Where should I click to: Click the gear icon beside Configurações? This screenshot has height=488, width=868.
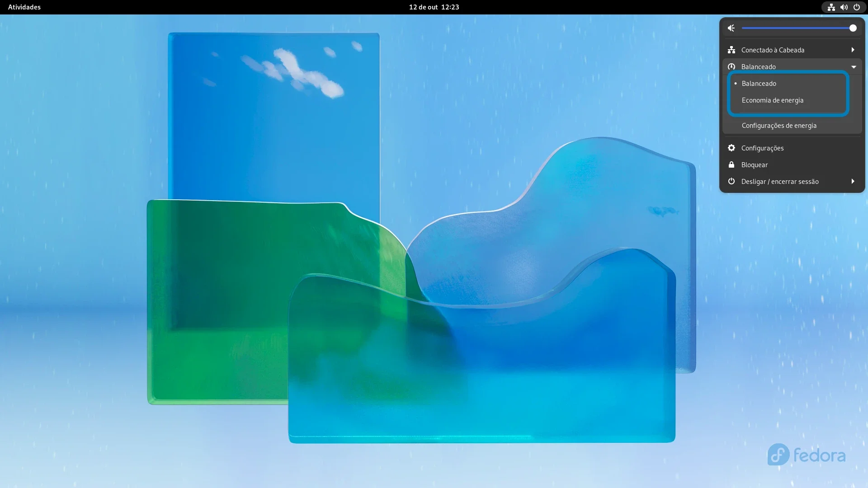tap(731, 148)
